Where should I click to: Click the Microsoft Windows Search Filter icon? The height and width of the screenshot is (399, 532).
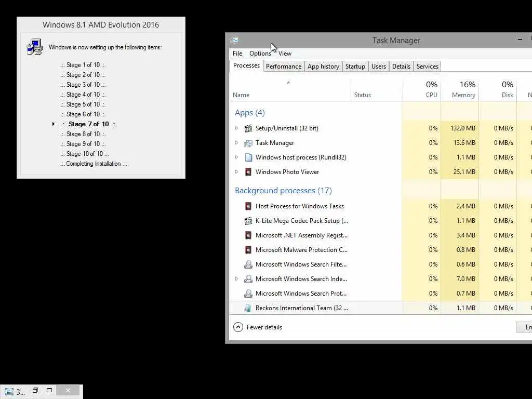point(248,264)
